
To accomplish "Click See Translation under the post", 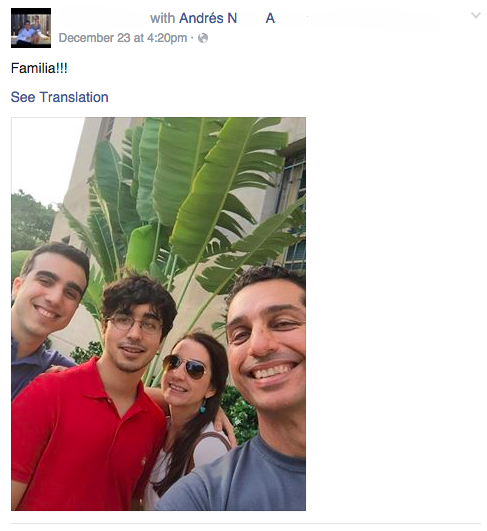I will click(60, 97).
